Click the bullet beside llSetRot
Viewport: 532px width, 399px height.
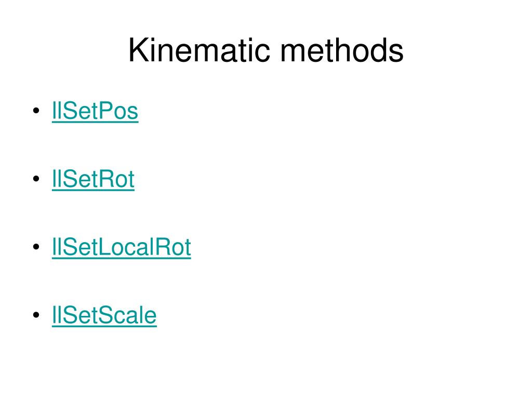(36, 179)
